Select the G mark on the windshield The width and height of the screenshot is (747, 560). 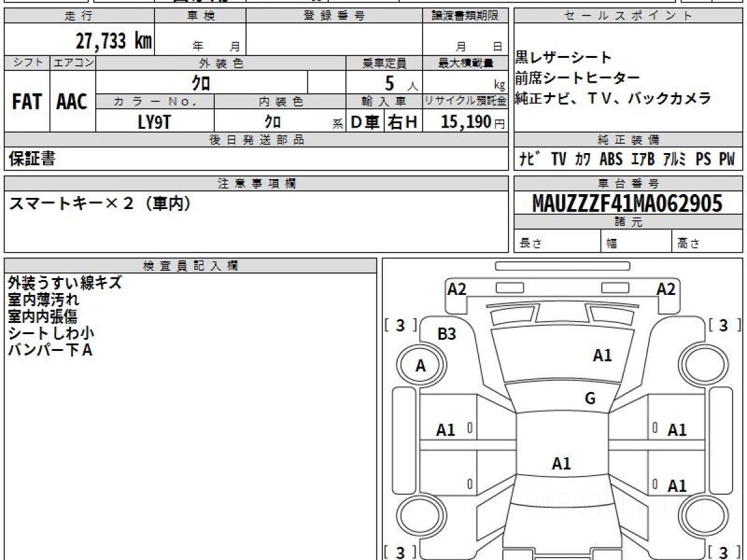(x=590, y=399)
